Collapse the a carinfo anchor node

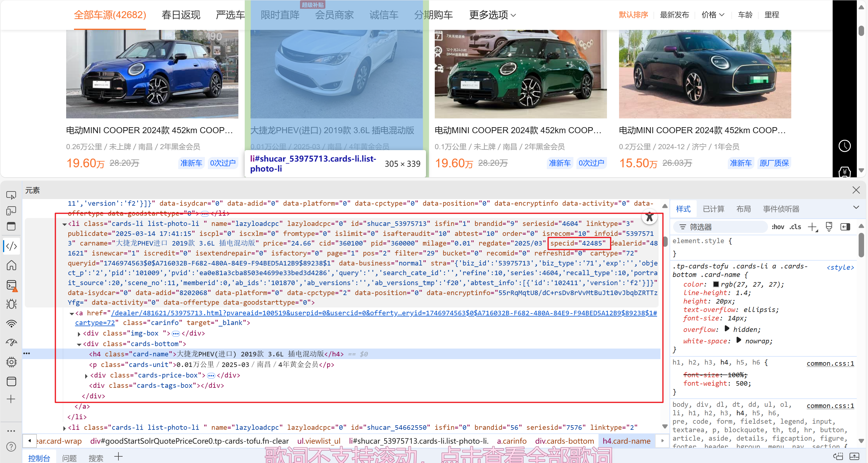(71, 313)
